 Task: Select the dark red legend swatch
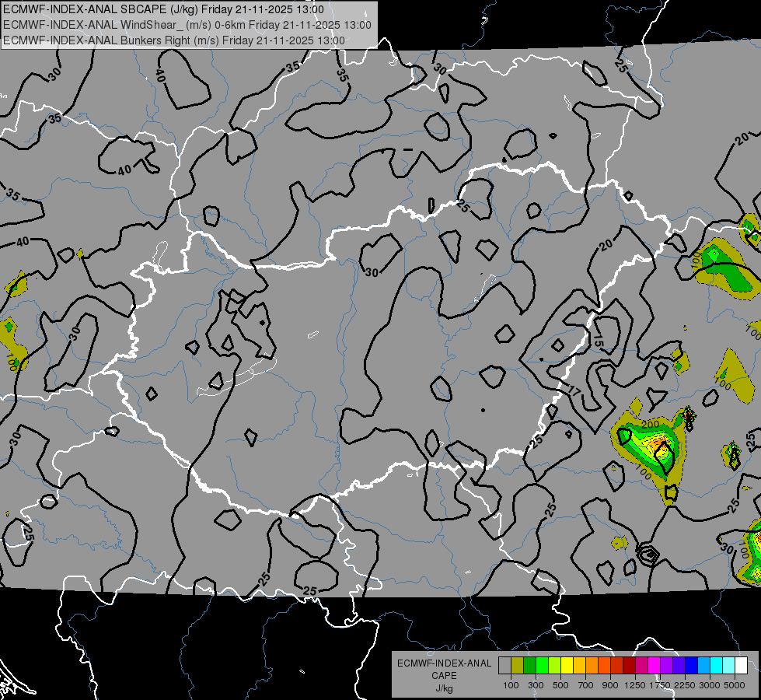tap(629, 666)
